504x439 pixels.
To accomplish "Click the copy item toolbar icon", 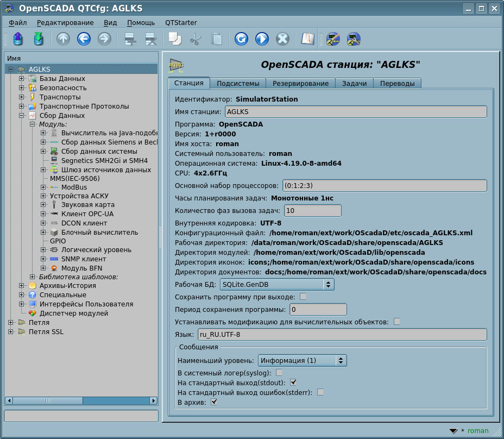I will coord(175,39).
